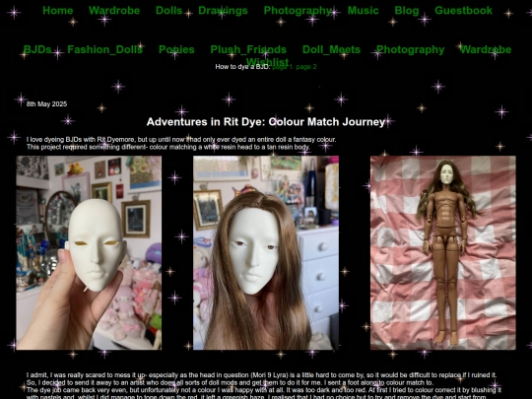View the Plush_Friends page
The width and height of the screenshot is (532, 399).
click(x=248, y=49)
